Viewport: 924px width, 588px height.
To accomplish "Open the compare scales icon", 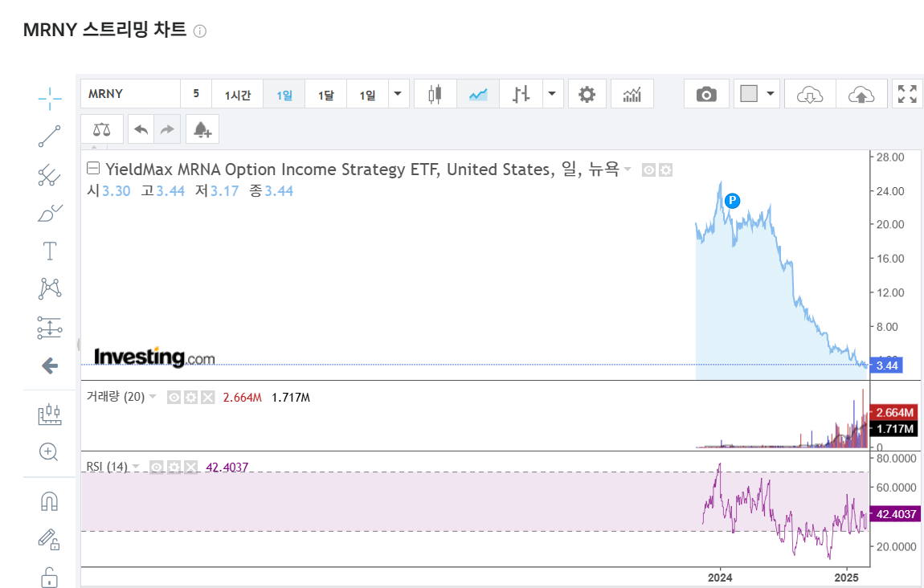I will (x=102, y=129).
